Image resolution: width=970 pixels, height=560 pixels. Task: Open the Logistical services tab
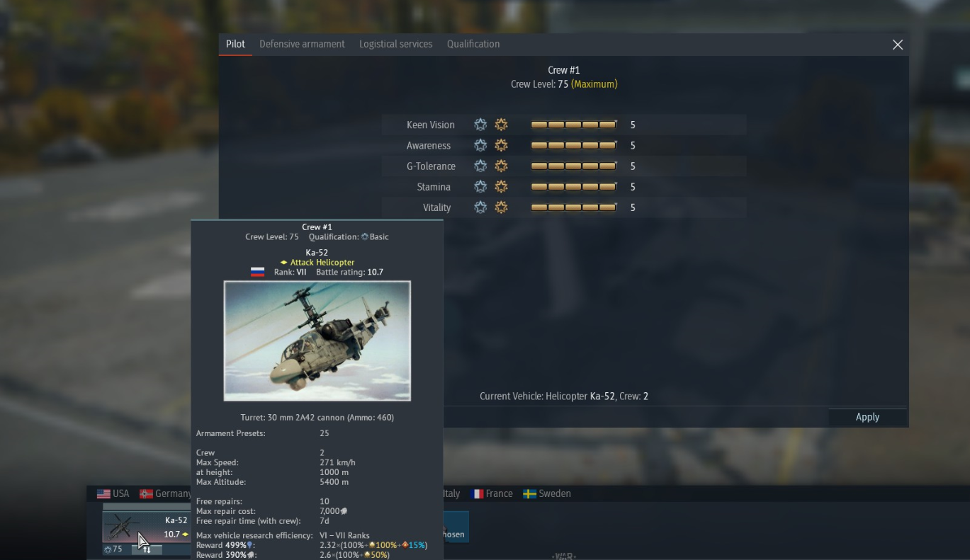(395, 44)
